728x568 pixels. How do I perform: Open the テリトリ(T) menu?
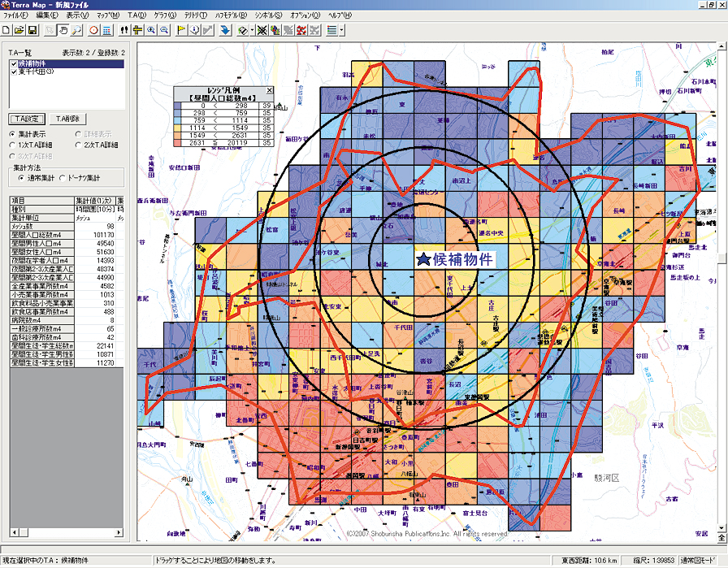point(196,15)
